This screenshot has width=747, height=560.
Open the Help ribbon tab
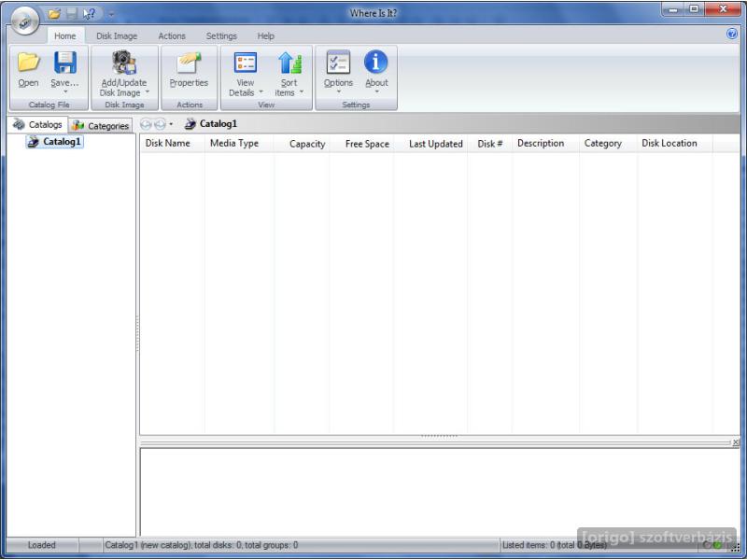pos(266,36)
